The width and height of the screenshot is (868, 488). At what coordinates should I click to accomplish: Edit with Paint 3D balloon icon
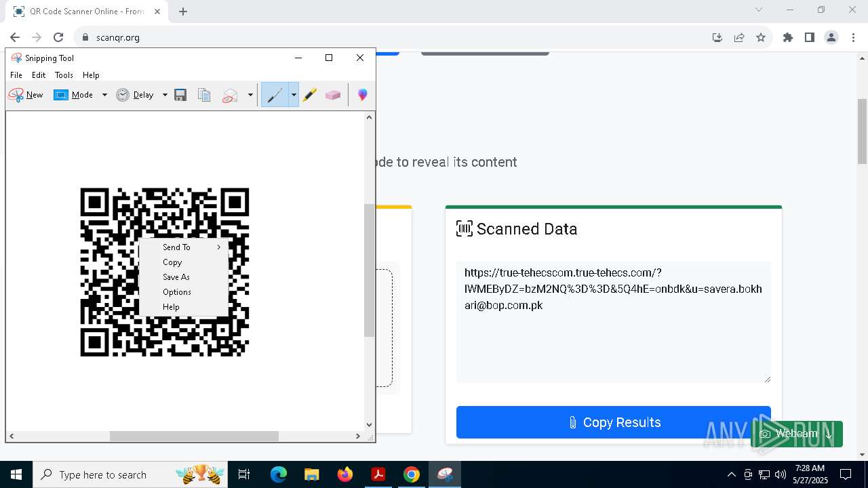(x=363, y=95)
